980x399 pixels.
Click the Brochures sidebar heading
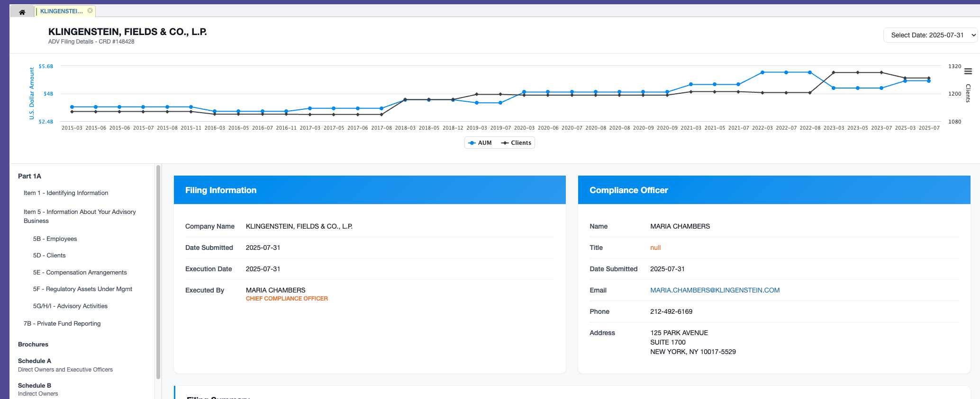pos(33,345)
